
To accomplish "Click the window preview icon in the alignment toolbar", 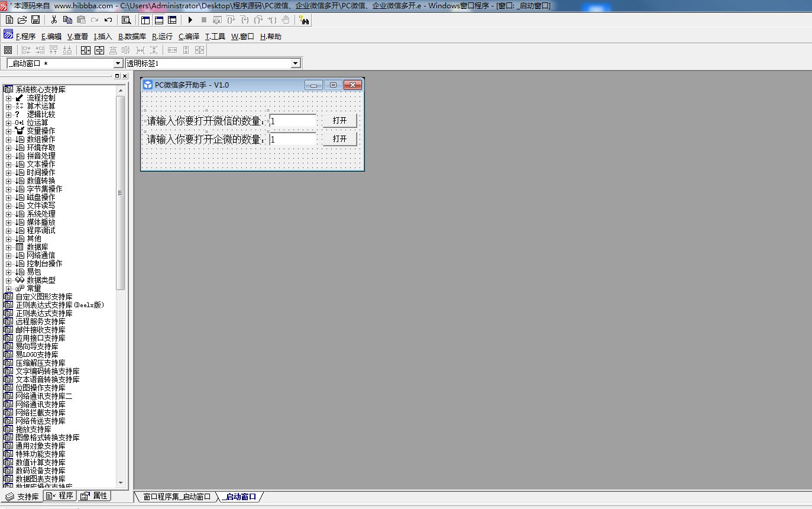I will coord(8,50).
